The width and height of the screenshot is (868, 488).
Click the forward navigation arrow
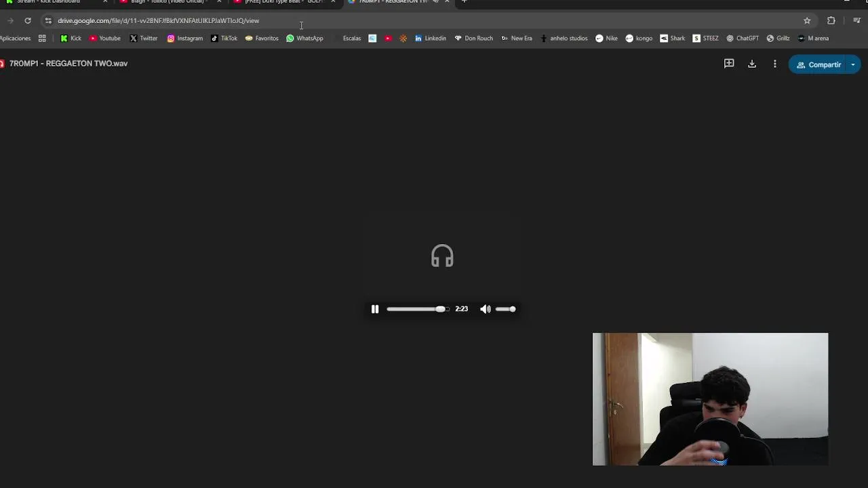pyautogui.click(x=10, y=20)
